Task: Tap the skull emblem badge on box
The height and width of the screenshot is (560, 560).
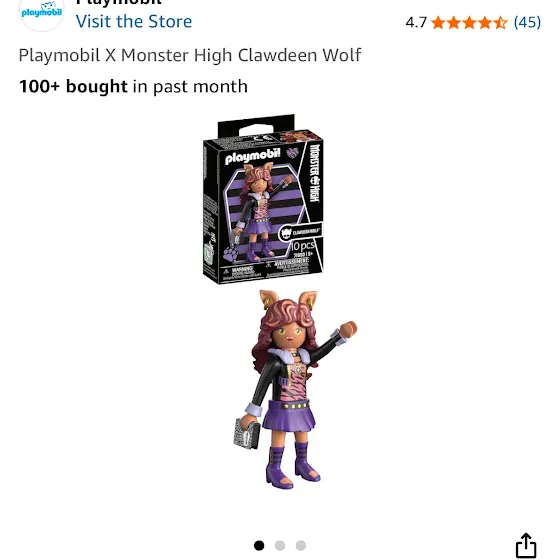Action: click(x=286, y=234)
